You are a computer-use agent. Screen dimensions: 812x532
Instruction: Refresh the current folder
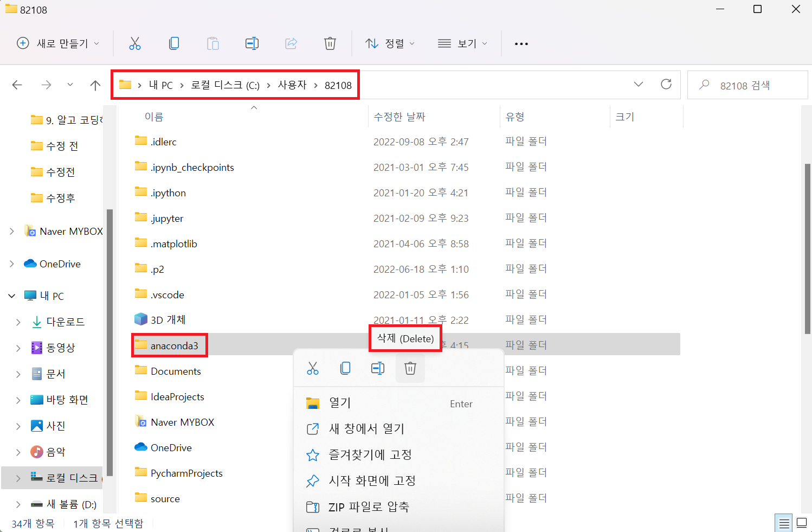click(666, 85)
